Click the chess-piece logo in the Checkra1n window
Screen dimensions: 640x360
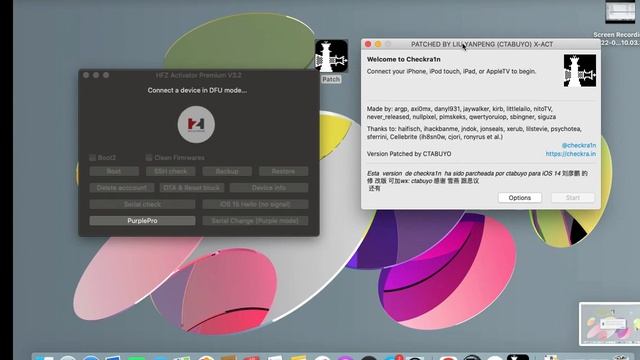click(580, 71)
